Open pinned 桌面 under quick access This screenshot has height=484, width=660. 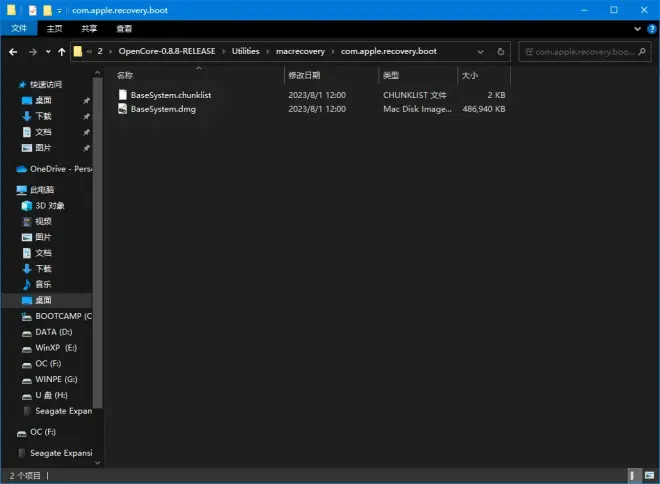tap(43, 100)
